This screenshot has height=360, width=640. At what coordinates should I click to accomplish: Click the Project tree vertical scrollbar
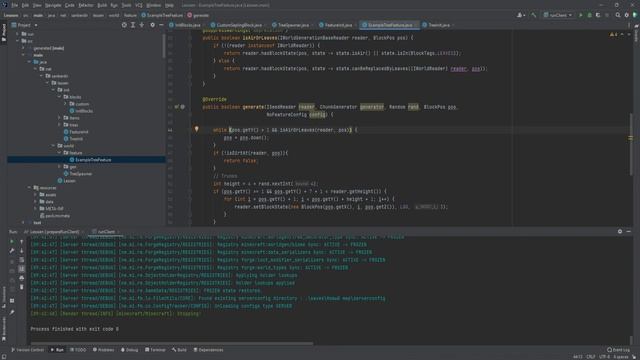point(164,45)
